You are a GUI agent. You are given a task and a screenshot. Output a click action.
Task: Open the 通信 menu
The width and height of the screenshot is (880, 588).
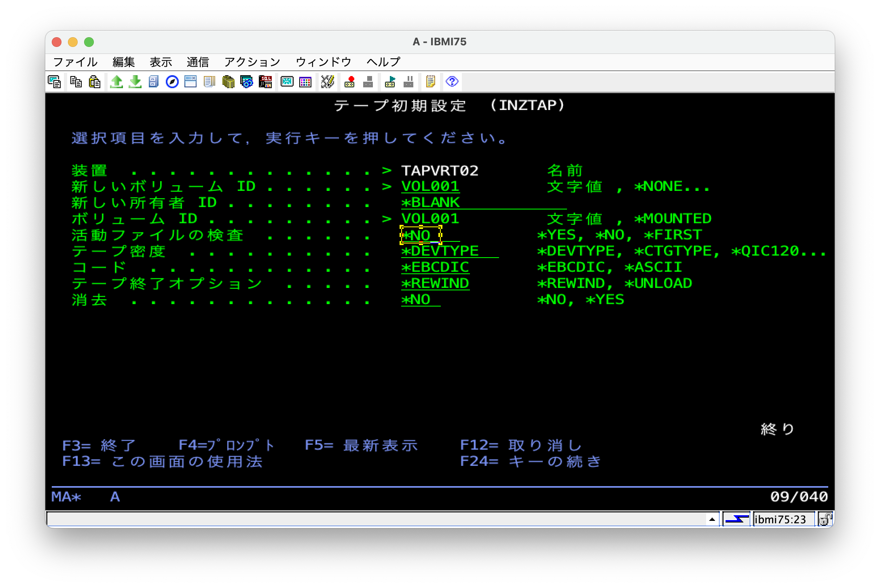pyautogui.click(x=198, y=61)
